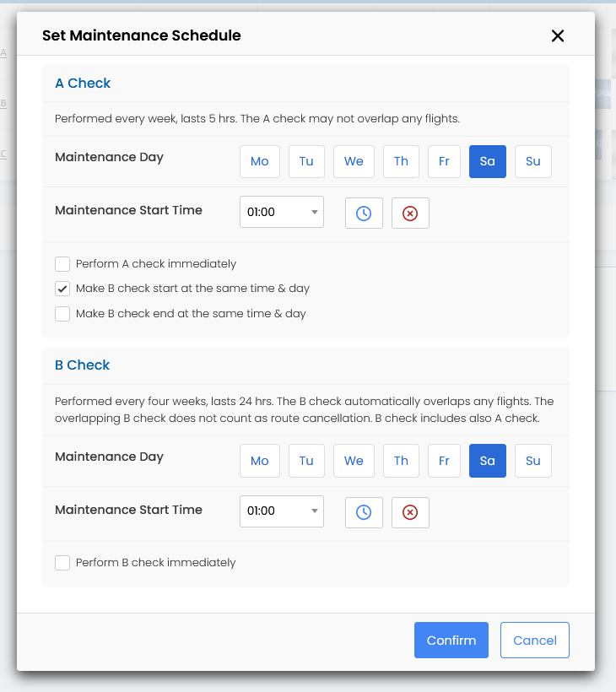Image resolution: width=616 pixels, height=692 pixels.
Task: Check Make B check end at same time
Action: pyautogui.click(x=62, y=314)
